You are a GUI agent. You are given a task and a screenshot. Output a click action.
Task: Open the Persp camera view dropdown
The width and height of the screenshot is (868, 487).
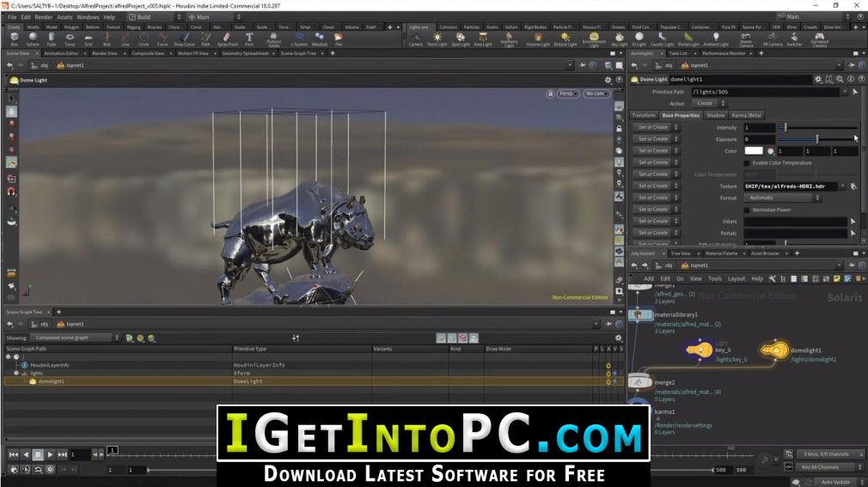coord(567,94)
